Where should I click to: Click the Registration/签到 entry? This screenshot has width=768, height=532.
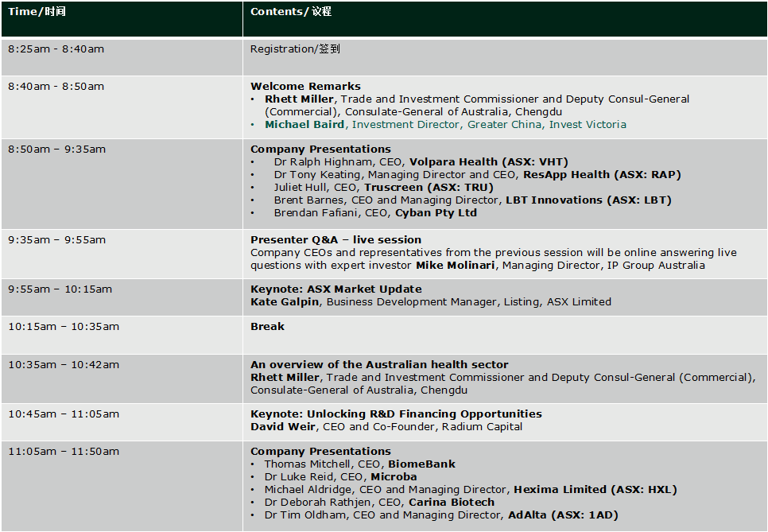tap(295, 49)
